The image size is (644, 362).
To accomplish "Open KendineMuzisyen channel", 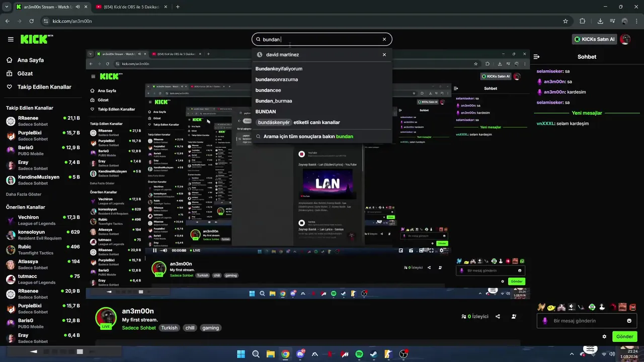I will point(43,180).
